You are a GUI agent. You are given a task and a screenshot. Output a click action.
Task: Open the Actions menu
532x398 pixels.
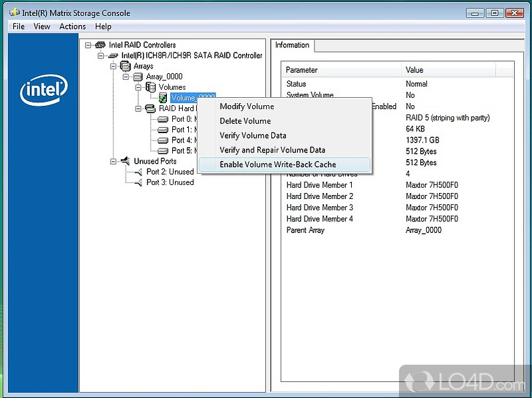coord(72,27)
